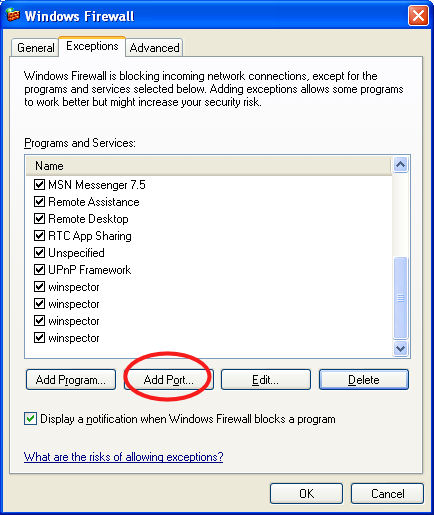The height and width of the screenshot is (515, 434).
Task: Disable the Remote Desktop exception checkbox
Action: click(x=39, y=218)
